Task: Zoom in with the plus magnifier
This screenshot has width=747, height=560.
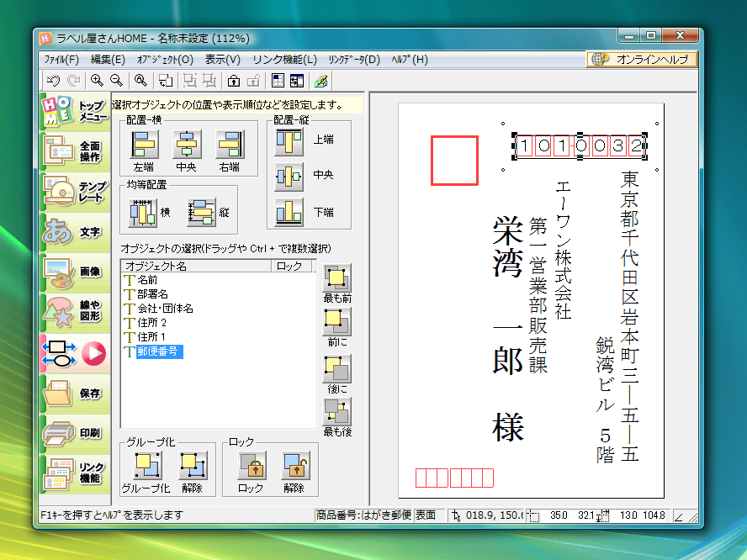Action: pyautogui.click(x=97, y=81)
